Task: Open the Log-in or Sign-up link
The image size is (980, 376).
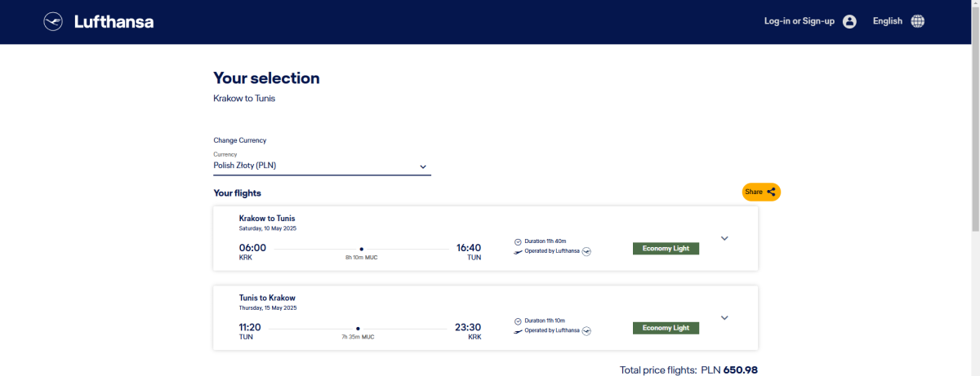Action: 799,21
